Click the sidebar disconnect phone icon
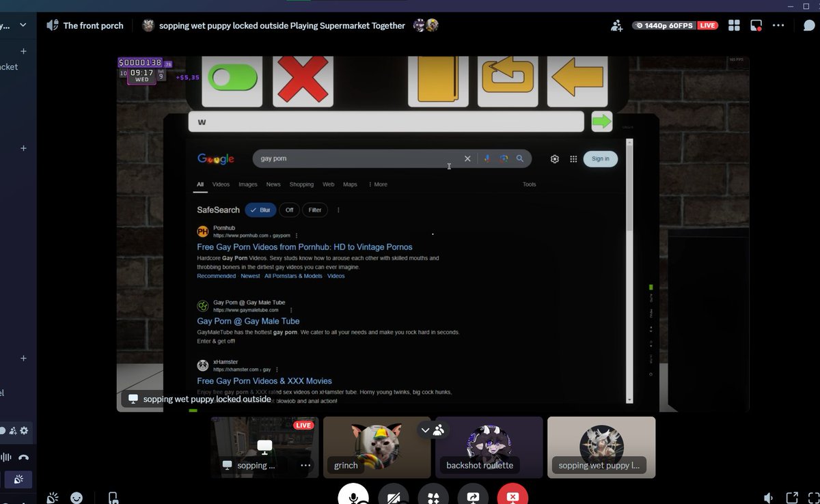This screenshot has height=504, width=820. tap(24, 458)
